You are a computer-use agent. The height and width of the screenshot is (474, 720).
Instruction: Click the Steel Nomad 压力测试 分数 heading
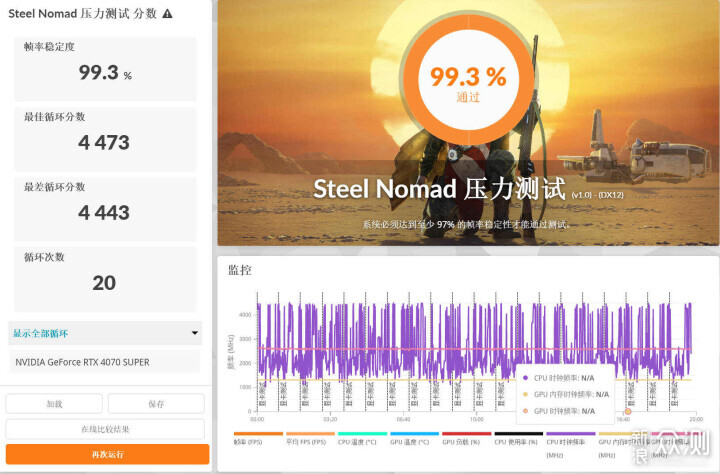[83, 14]
